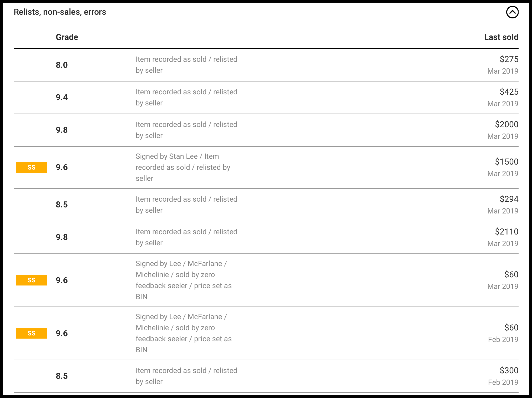Click the Relists, non-sales, errors heading

pyautogui.click(x=60, y=12)
